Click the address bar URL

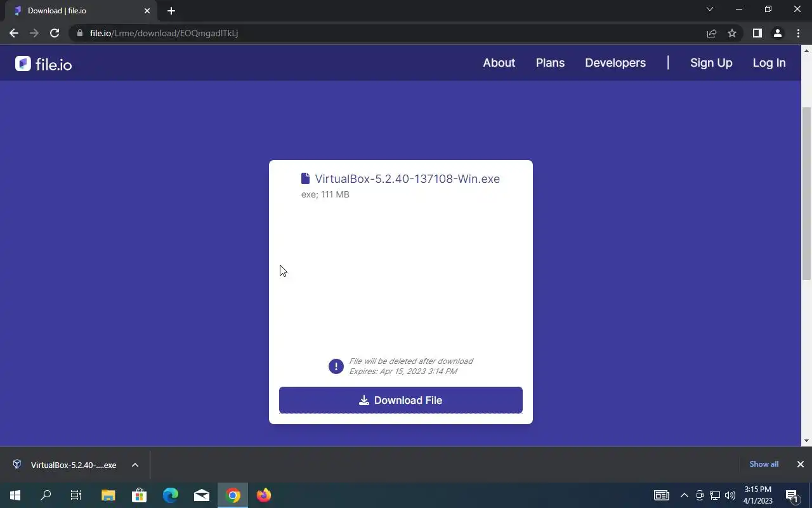pyautogui.click(x=164, y=33)
